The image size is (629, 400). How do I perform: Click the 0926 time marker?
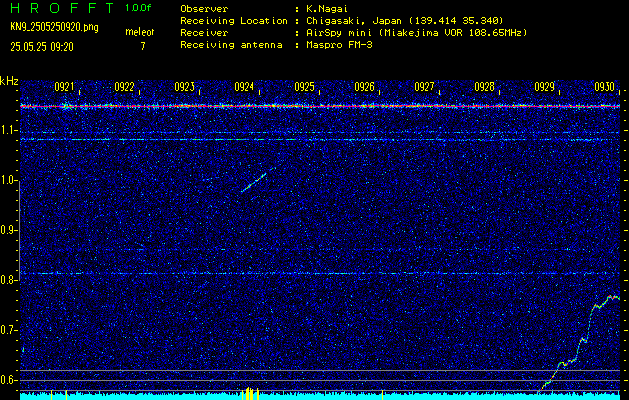[364, 87]
